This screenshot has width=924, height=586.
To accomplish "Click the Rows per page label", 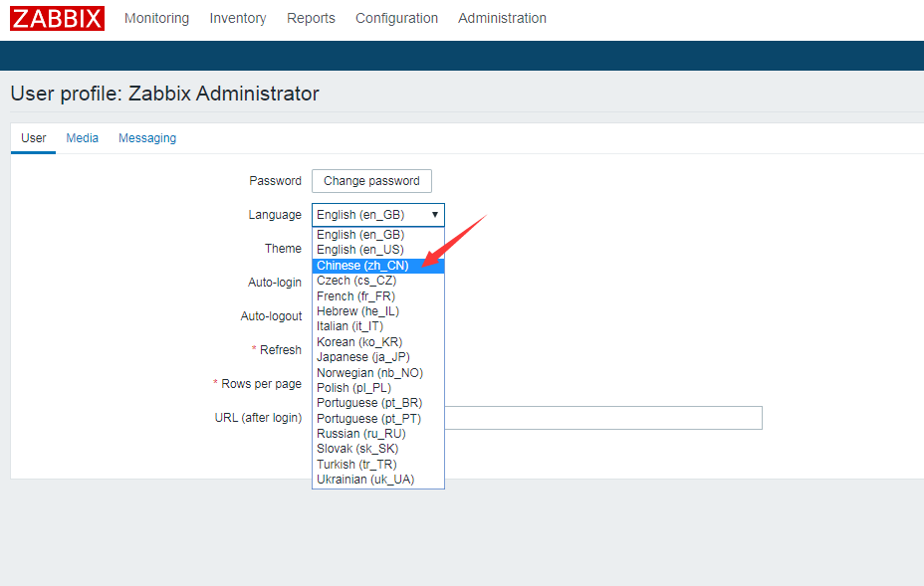I will click(x=261, y=384).
